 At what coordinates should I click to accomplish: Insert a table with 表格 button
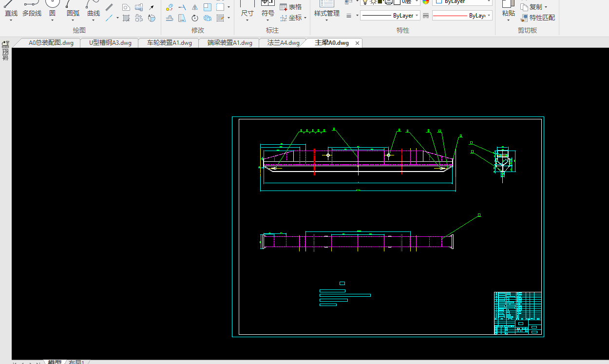291,7
